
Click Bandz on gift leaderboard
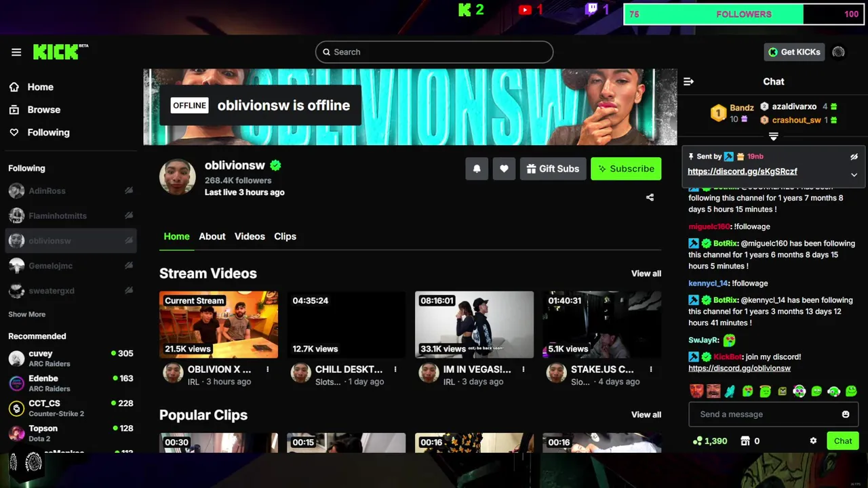[742, 108]
